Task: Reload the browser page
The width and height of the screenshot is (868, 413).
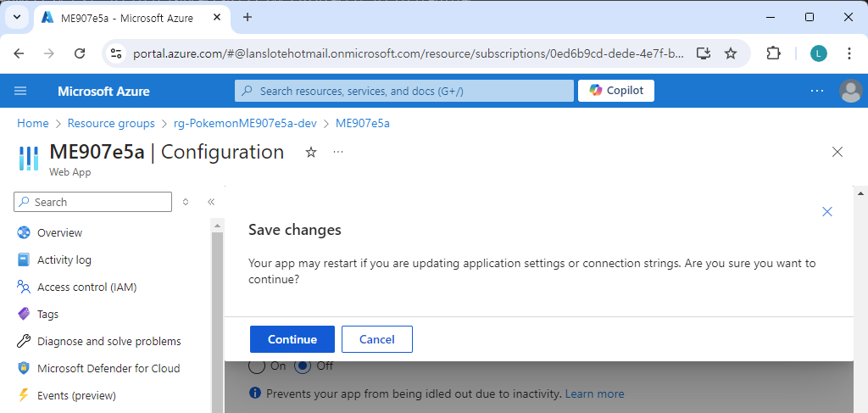Action: (80, 53)
